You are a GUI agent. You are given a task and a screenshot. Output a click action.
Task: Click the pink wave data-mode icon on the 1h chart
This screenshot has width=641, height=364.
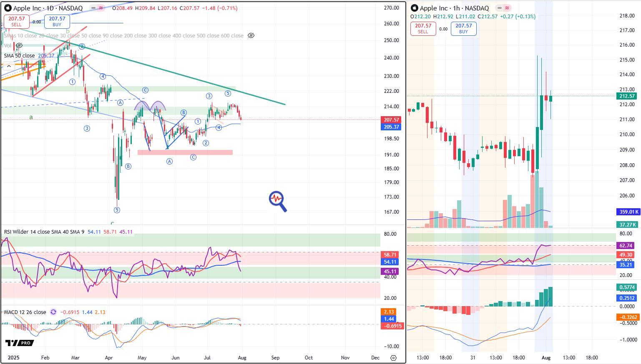click(507, 8)
